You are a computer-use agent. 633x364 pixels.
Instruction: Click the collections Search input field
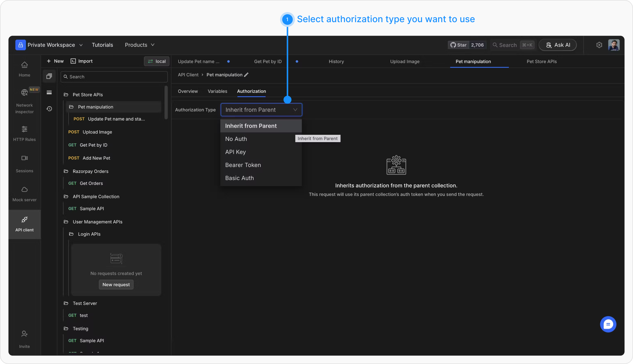tap(114, 77)
